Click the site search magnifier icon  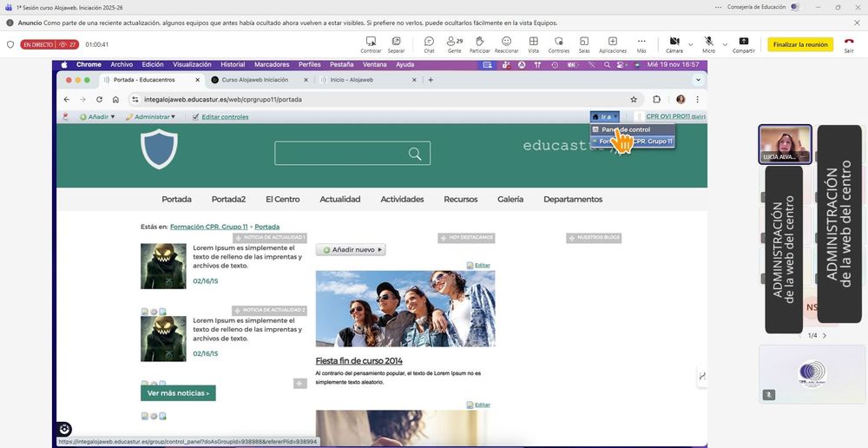(x=415, y=154)
